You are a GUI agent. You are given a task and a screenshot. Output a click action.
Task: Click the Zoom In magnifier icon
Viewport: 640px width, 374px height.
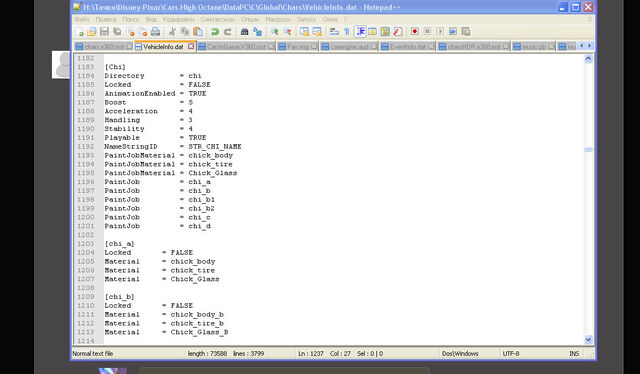[274, 31]
